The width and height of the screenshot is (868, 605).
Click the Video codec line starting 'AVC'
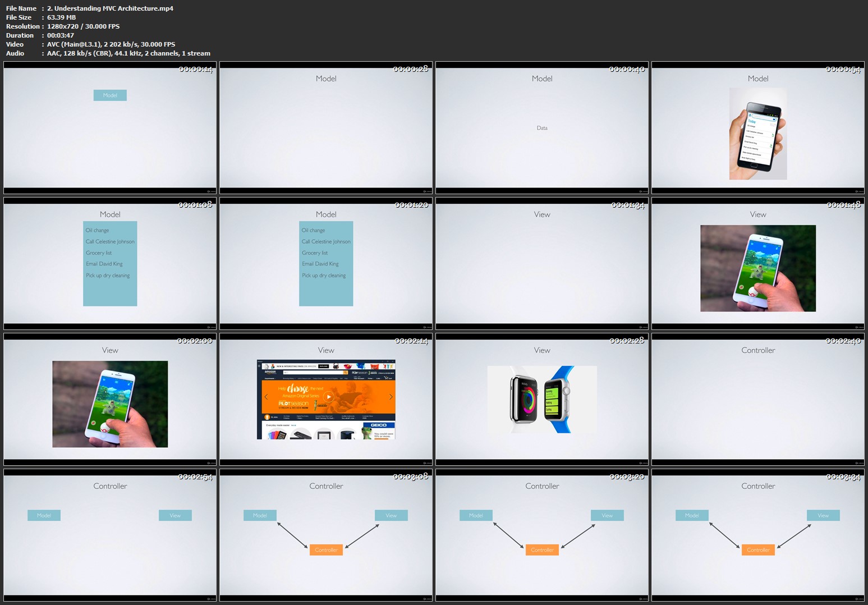pos(111,44)
